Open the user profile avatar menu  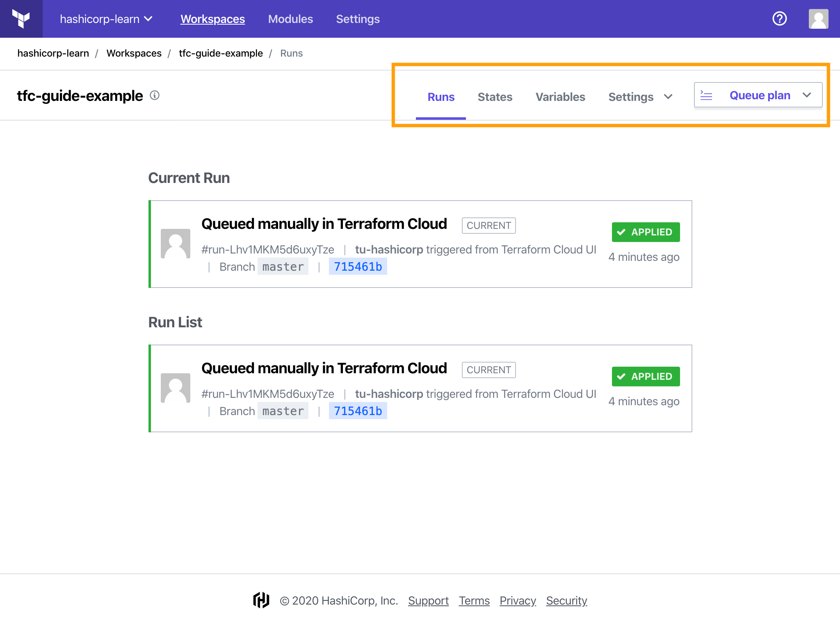coord(818,19)
